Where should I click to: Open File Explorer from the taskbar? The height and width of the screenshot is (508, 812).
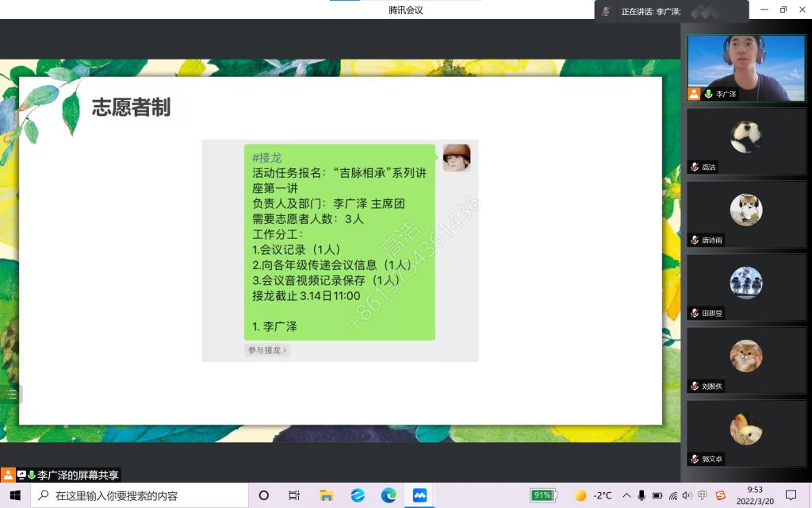pyautogui.click(x=326, y=495)
